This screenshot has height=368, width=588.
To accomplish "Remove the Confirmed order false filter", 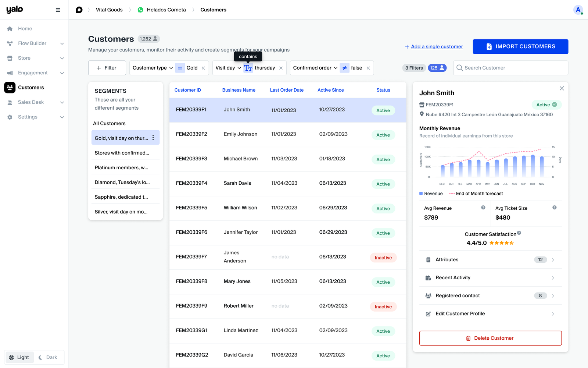I will pos(368,68).
